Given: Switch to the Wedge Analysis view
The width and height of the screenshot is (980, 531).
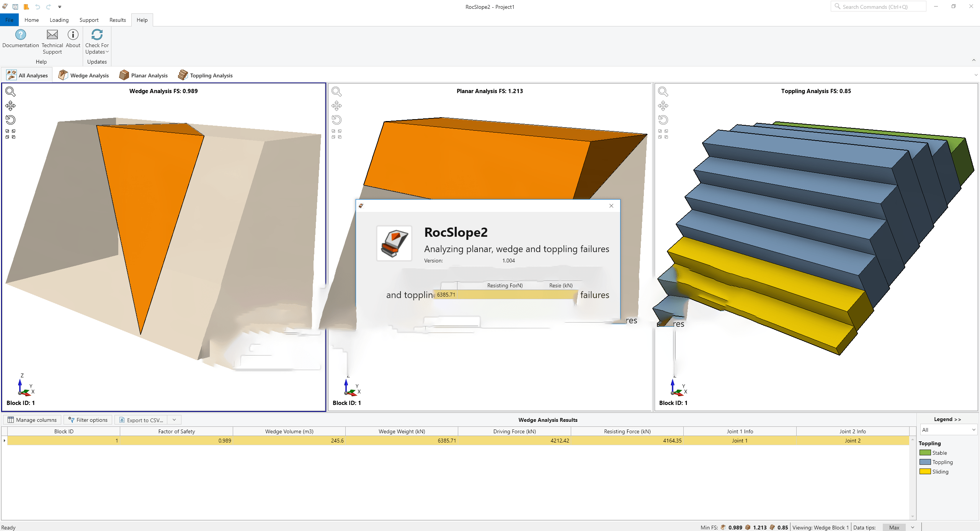Looking at the screenshot, I should (84, 75).
